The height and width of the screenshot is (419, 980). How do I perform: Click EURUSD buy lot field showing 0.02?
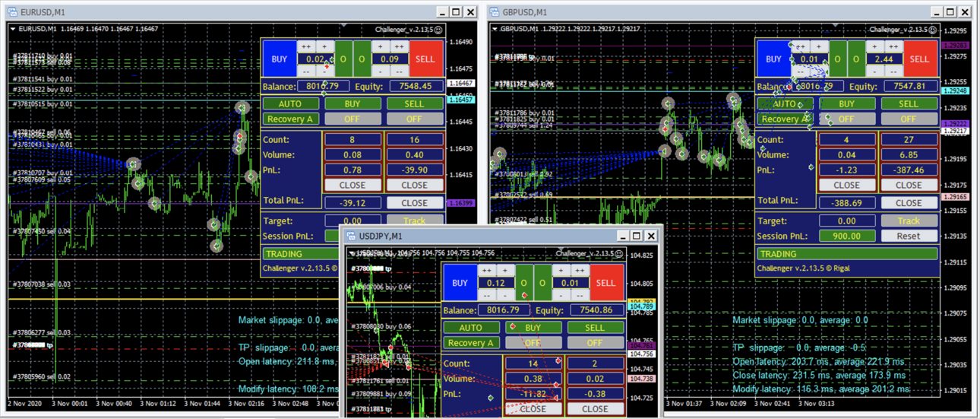click(315, 59)
